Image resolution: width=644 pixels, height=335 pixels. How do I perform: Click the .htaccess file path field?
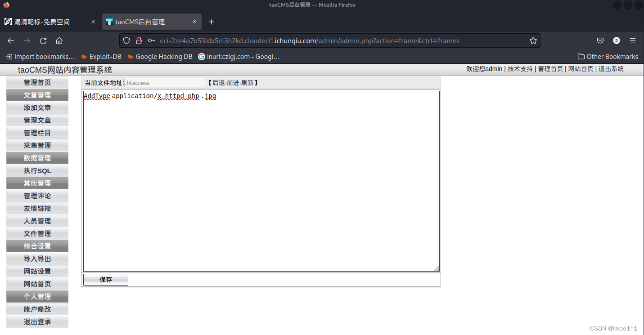165,83
